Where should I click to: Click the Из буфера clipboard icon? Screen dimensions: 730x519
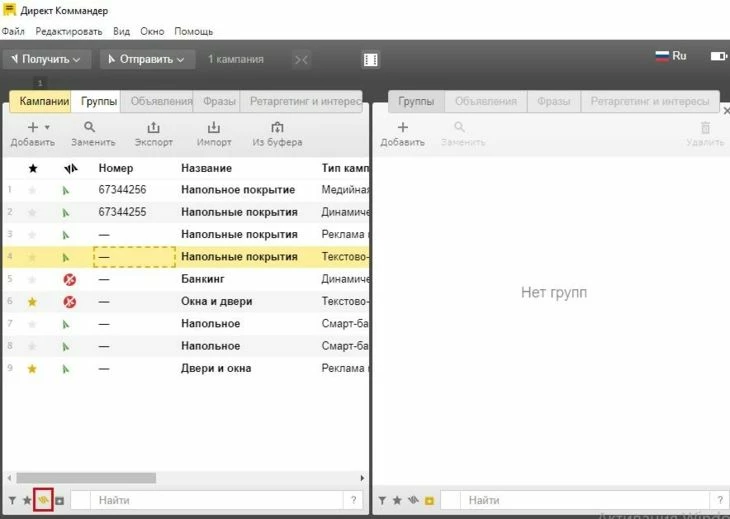(x=277, y=127)
